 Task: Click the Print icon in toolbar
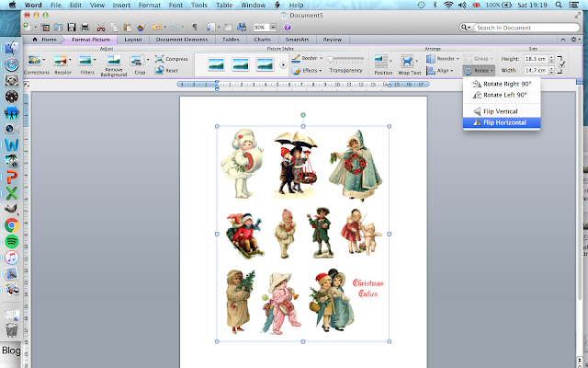(85, 27)
